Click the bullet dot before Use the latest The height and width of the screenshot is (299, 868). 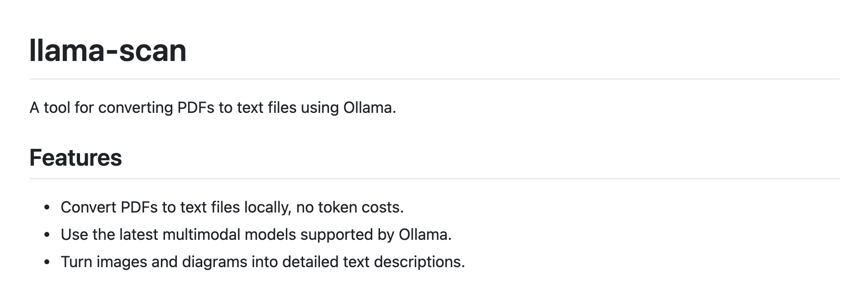(x=47, y=235)
